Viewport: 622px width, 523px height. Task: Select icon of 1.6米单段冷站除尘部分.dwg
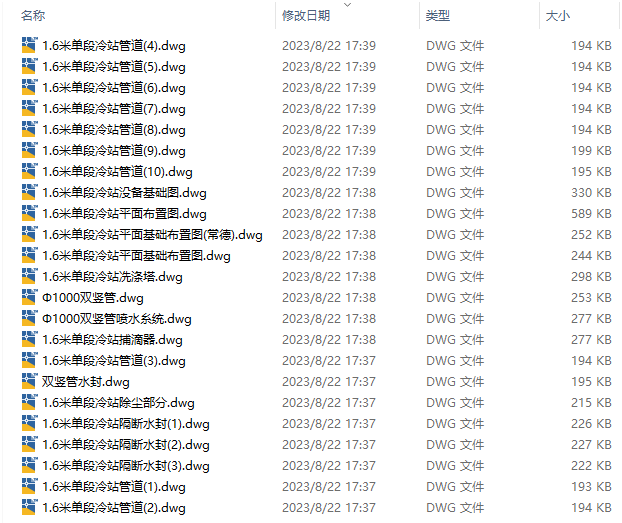(29, 402)
